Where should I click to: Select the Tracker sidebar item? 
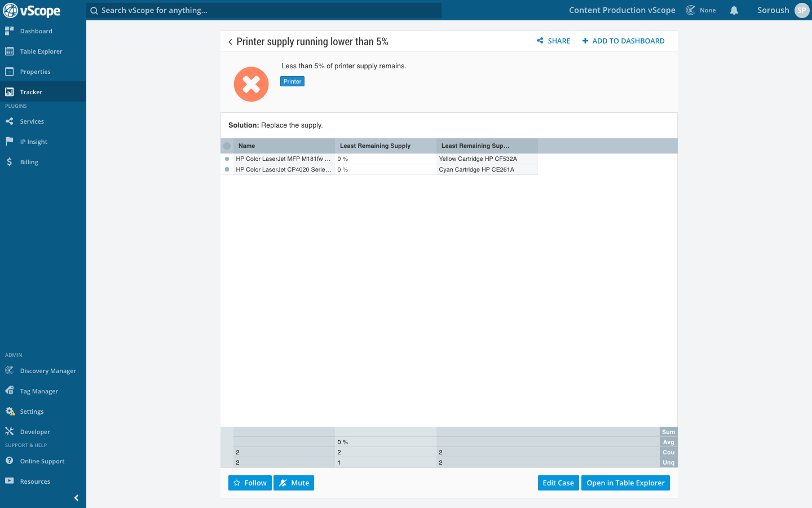43,92
